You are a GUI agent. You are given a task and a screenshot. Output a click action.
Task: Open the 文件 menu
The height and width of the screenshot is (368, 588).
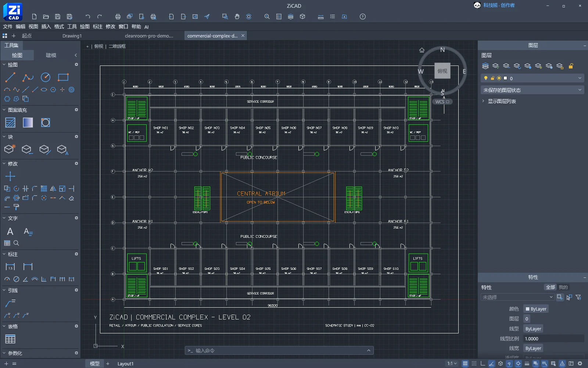(8, 26)
